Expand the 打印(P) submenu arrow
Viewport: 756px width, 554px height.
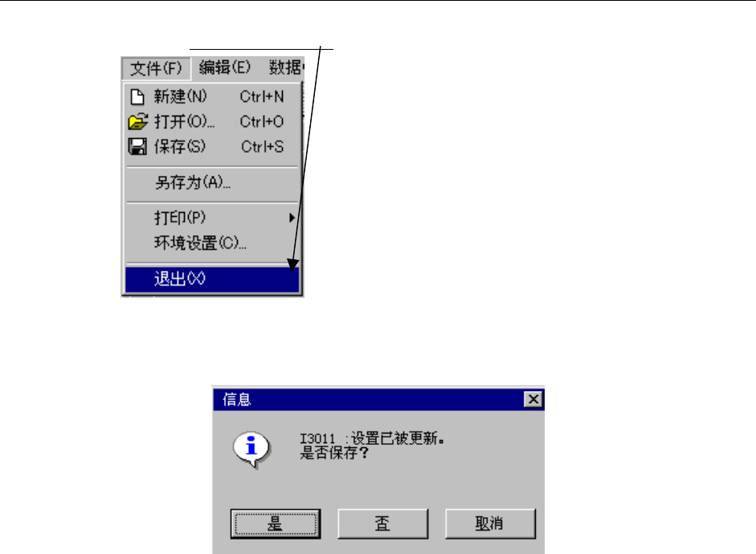tap(292, 218)
